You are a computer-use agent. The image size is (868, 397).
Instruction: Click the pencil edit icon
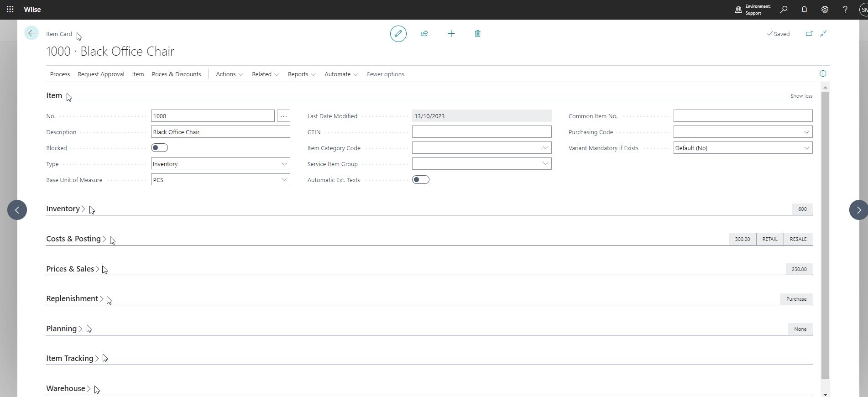398,34
